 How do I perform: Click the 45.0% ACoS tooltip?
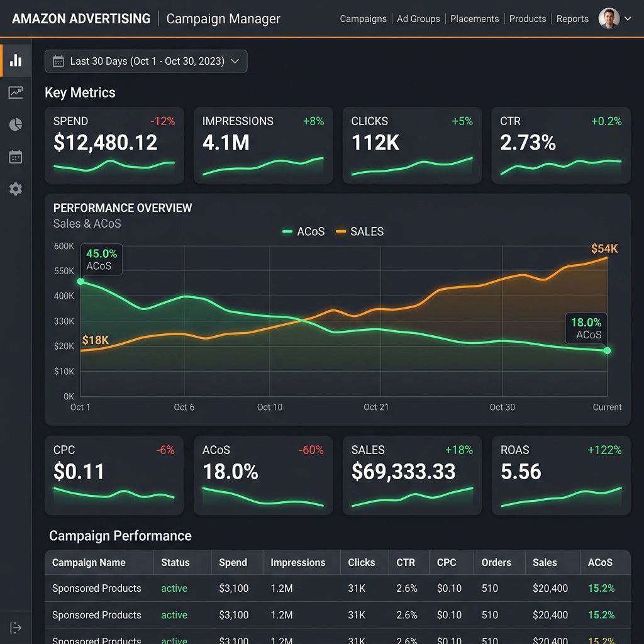(x=101, y=260)
